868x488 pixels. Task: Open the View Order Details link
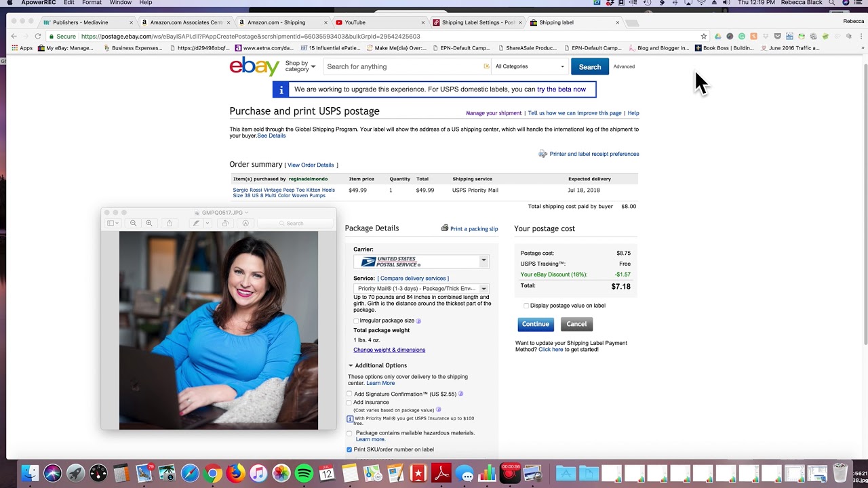coord(311,165)
